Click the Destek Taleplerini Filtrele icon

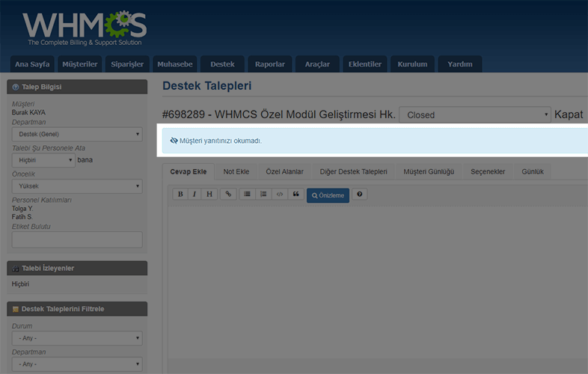(x=16, y=309)
